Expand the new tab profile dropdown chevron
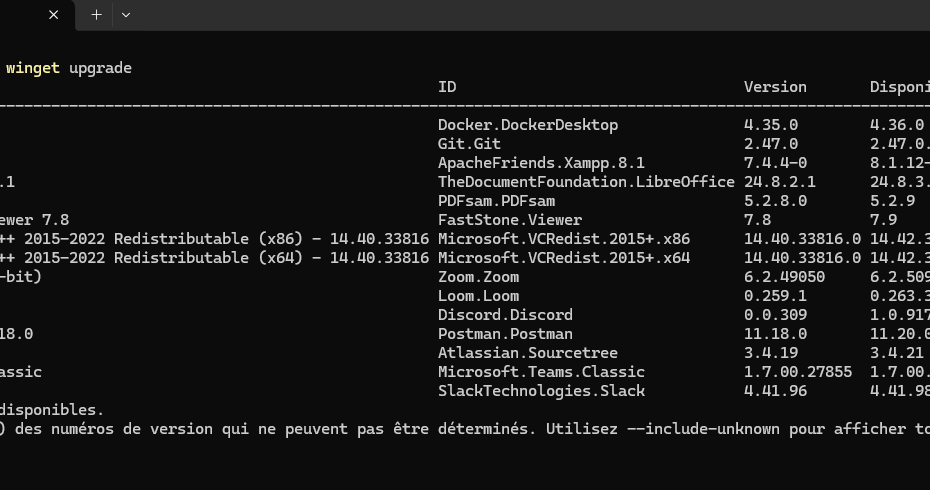This screenshot has width=930, height=490. [126, 15]
